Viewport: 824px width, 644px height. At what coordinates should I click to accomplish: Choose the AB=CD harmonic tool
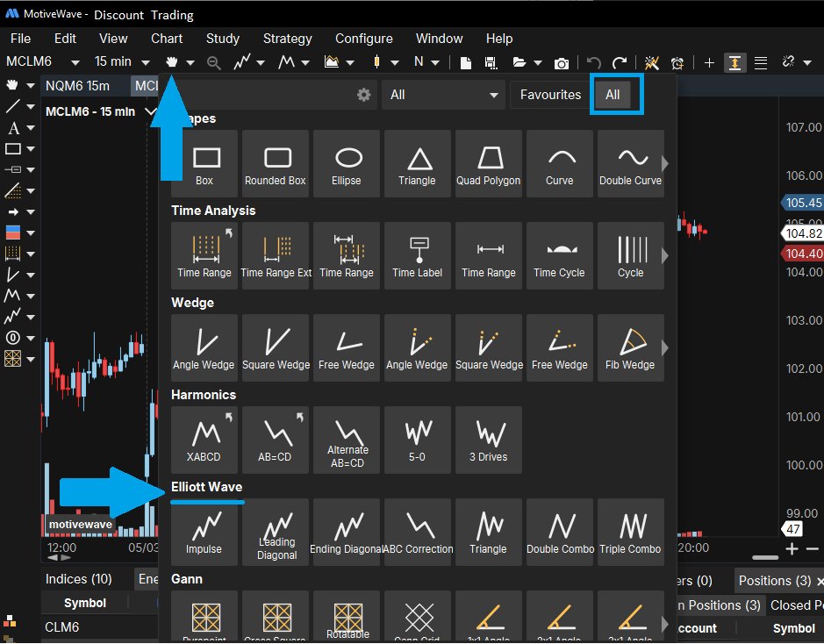click(x=276, y=440)
